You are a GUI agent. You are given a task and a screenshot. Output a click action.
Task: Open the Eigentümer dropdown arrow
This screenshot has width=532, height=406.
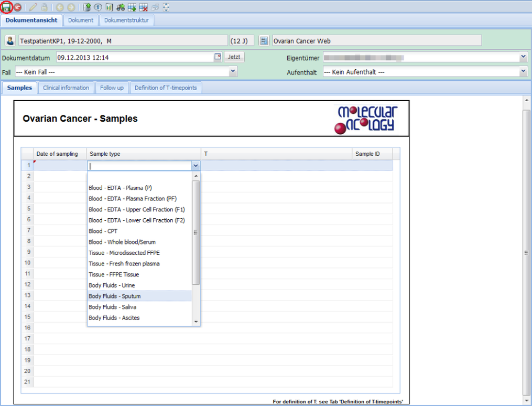pyautogui.click(x=523, y=57)
